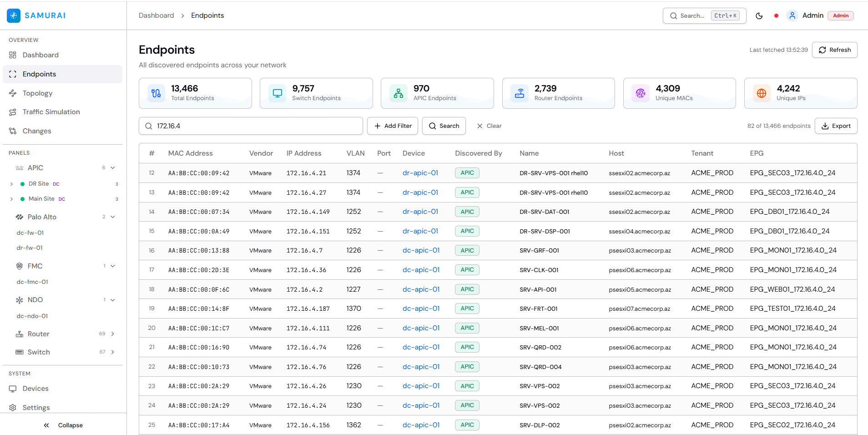The image size is (868, 435).
Task: Expand the Switch panel group
Action: pos(113,352)
